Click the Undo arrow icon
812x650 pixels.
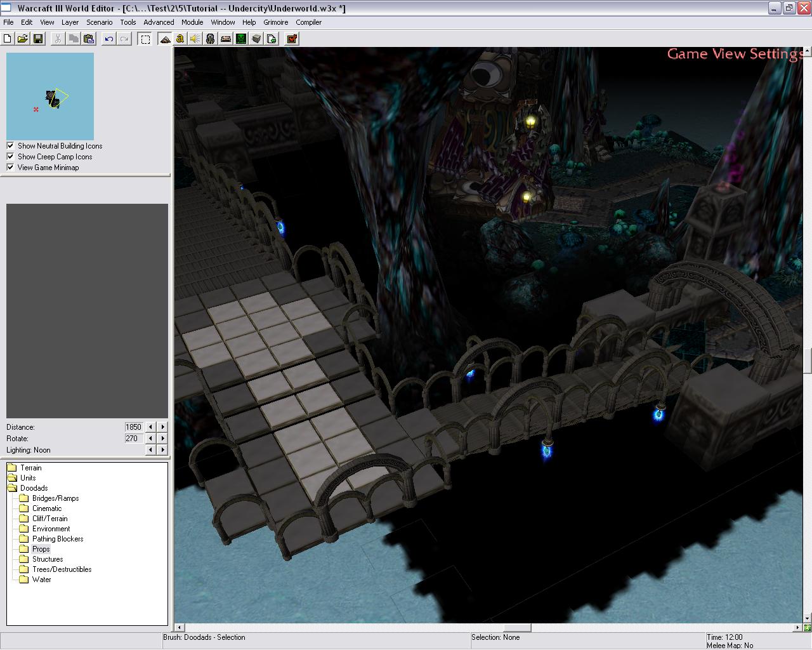click(109, 39)
